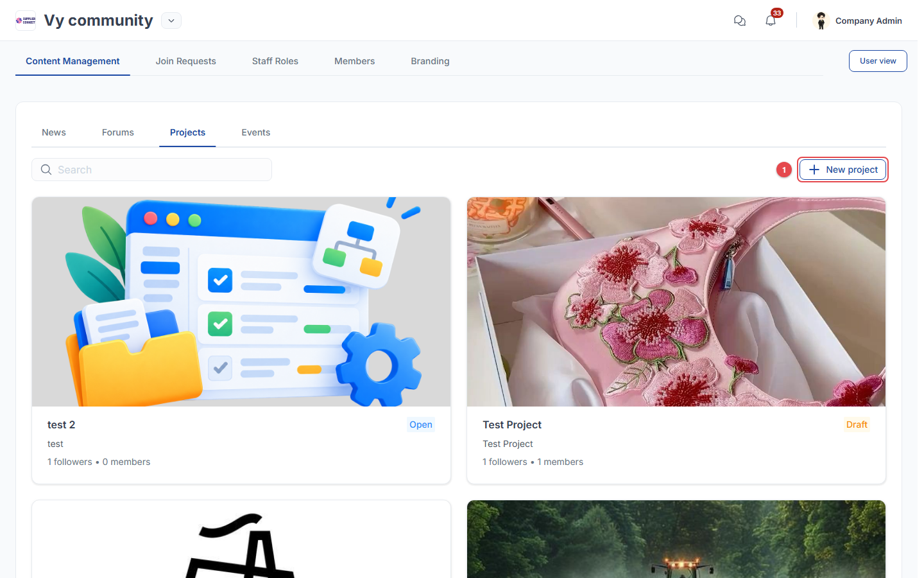Click '1 followers • 0 members' text
Screen dimensions: 924x578
(99, 462)
